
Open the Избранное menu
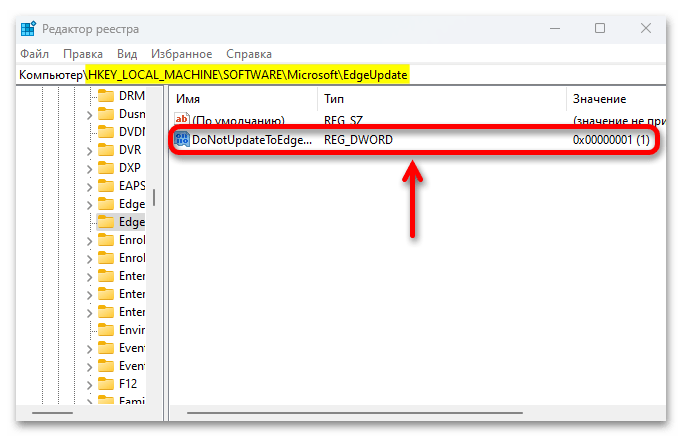[x=181, y=54]
